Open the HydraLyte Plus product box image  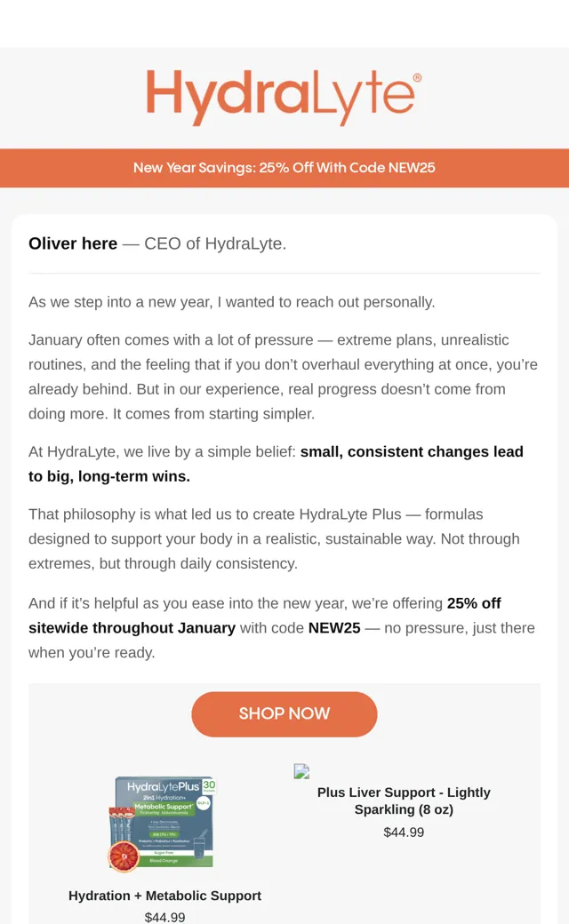162,824
